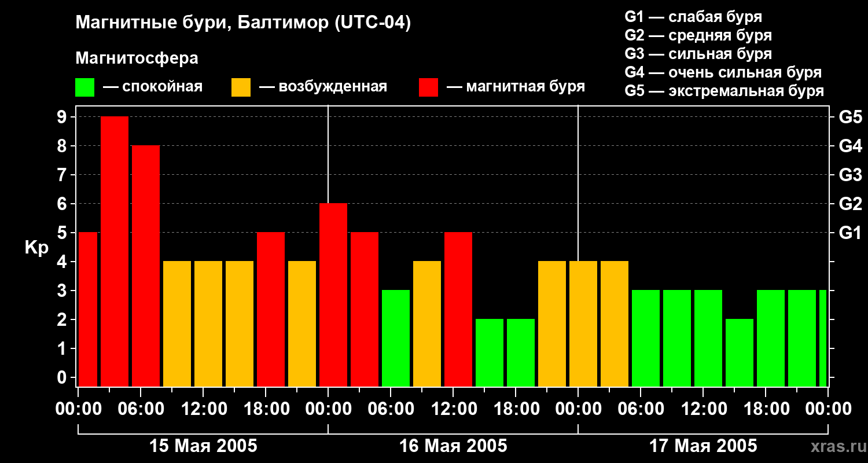Click the first red bar at chart start
Image resolution: width=868 pixels, height=463 pixels.
tap(87, 310)
